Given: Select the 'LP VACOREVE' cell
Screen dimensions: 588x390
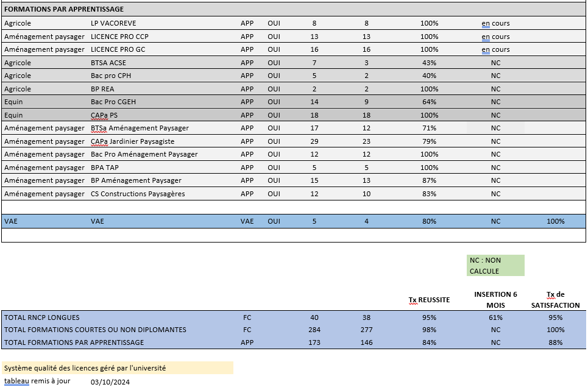Looking at the screenshot, I should (x=113, y=23).
